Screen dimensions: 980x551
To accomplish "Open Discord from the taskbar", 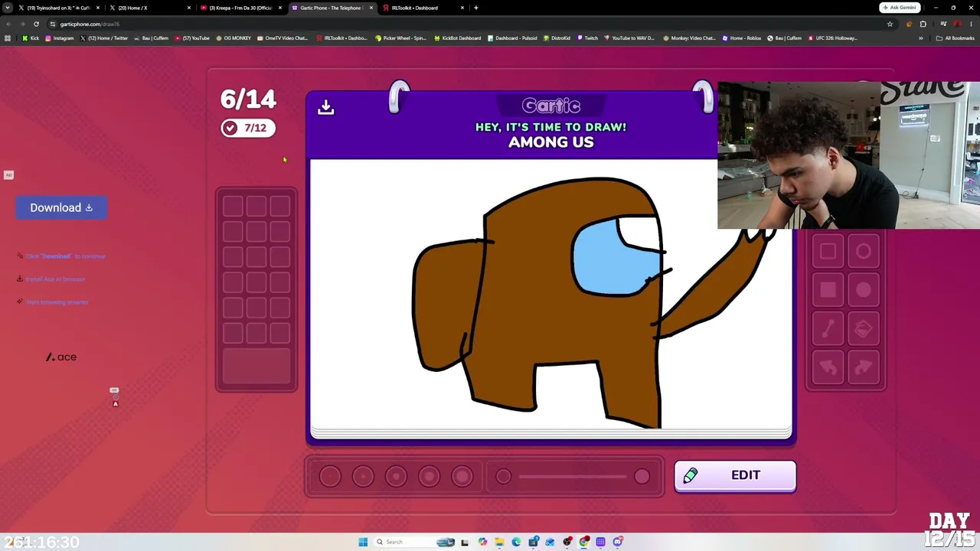I will 618,542.
